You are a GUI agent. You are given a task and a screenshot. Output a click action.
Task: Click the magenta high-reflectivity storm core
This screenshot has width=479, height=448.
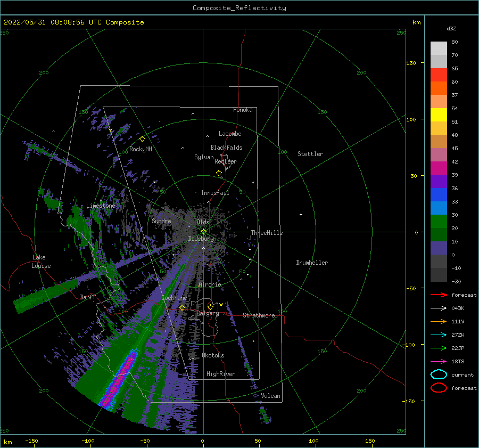119,379
